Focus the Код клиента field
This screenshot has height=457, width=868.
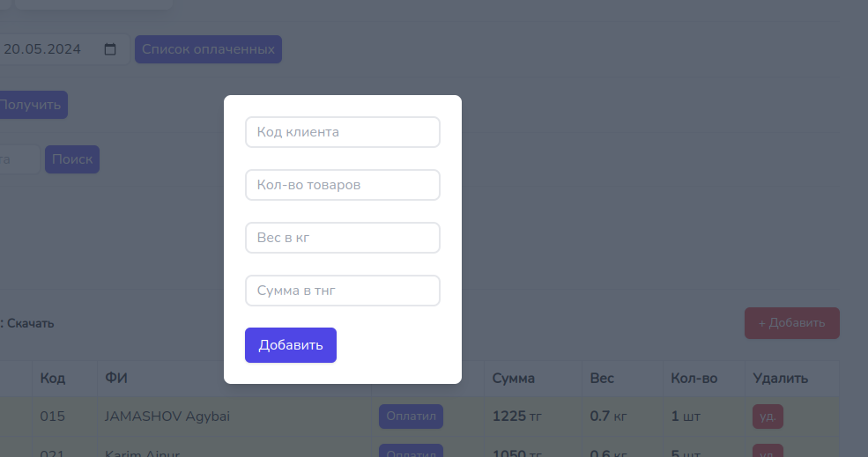click(x=342, y=132)
